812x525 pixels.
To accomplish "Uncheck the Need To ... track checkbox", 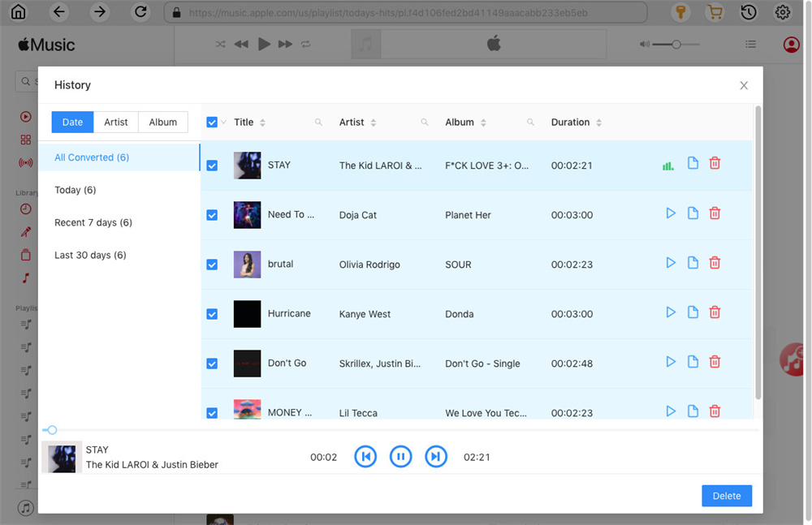I will 212,215.
